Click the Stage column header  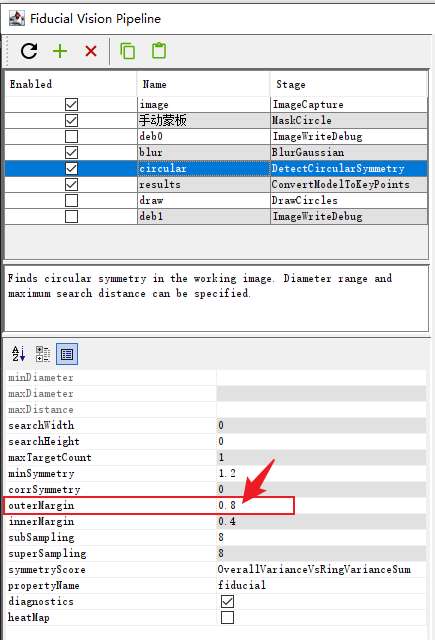[x=348, y=84]
